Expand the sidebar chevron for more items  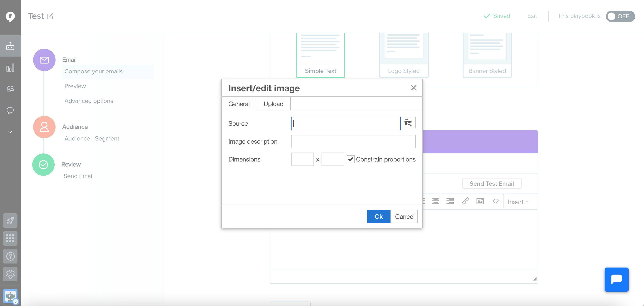pos(10,132)
